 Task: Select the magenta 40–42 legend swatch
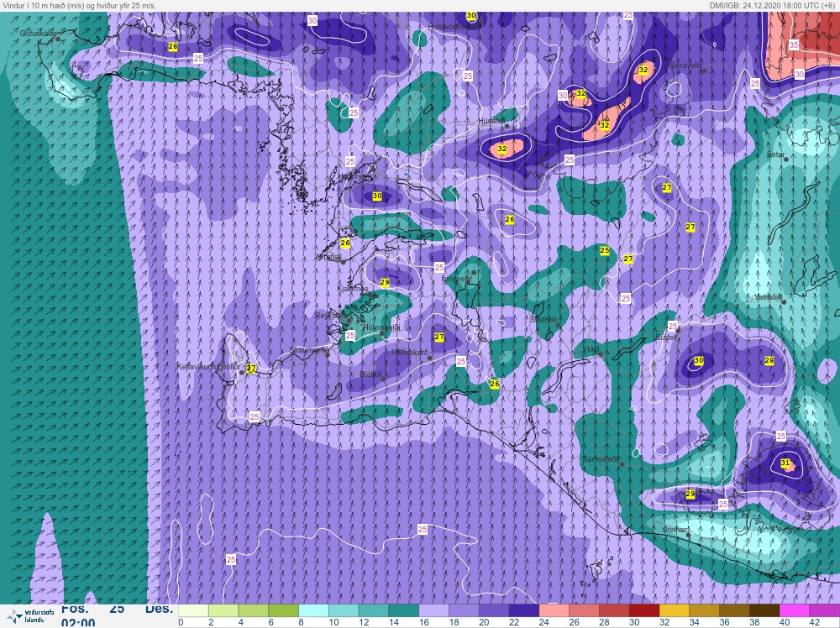click(x=794, y=611)
